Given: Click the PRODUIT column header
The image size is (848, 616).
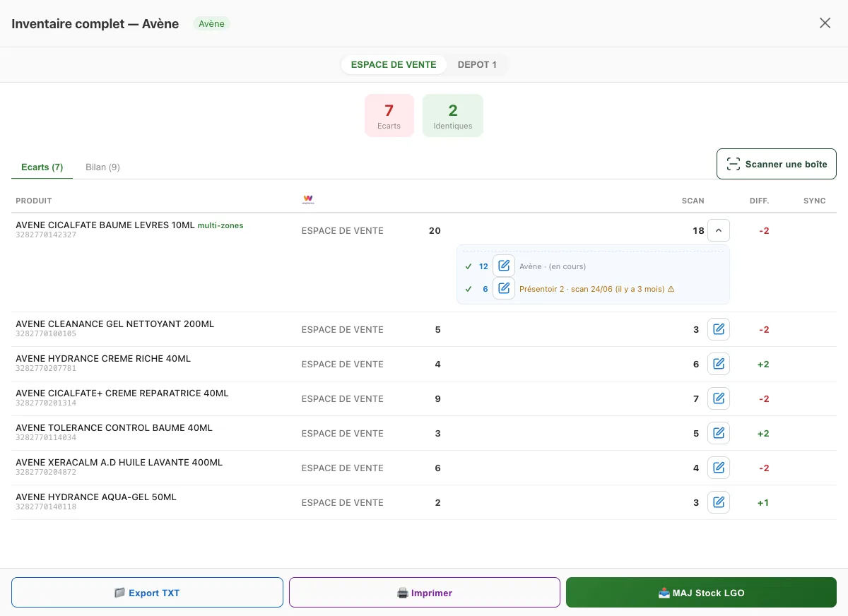Looking at the screenshot, I should 34,201.
